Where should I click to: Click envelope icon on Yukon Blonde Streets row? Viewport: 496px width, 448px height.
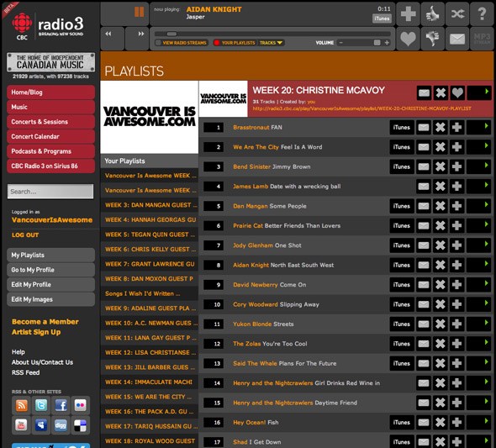coord(424,324)
